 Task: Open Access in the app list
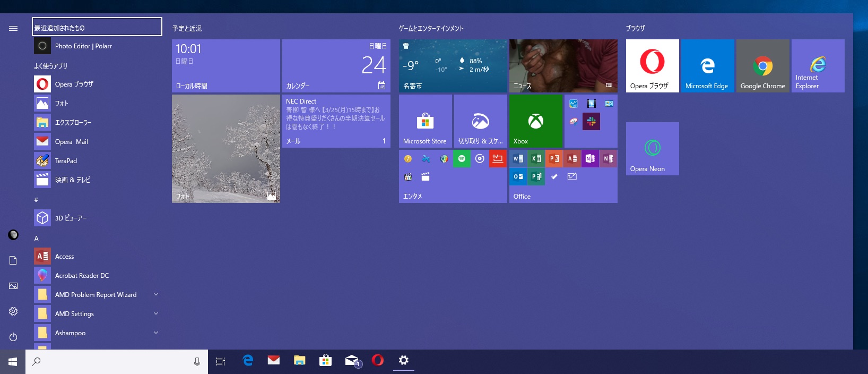98,257
